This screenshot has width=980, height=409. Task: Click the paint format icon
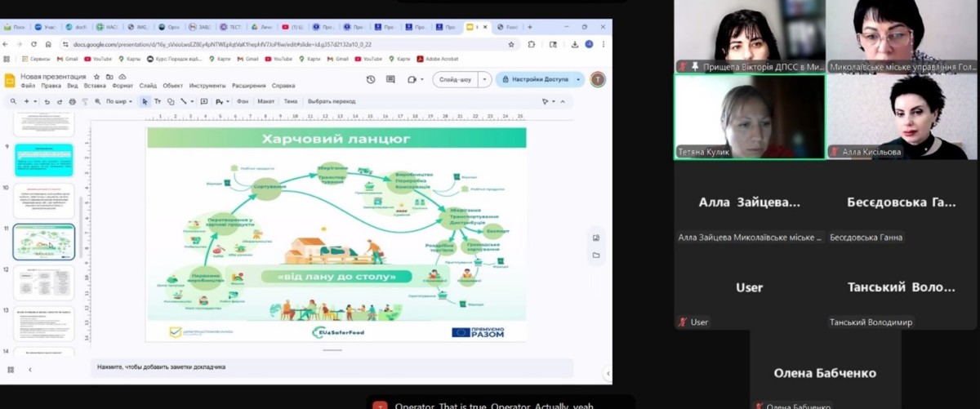pyautogui.click(x=85, y=102)
